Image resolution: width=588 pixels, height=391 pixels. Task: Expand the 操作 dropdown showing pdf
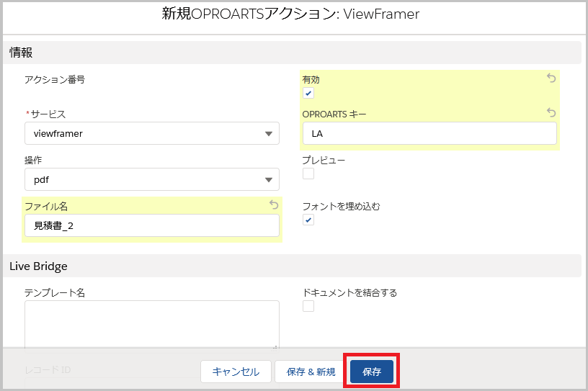tap(151, 179)
